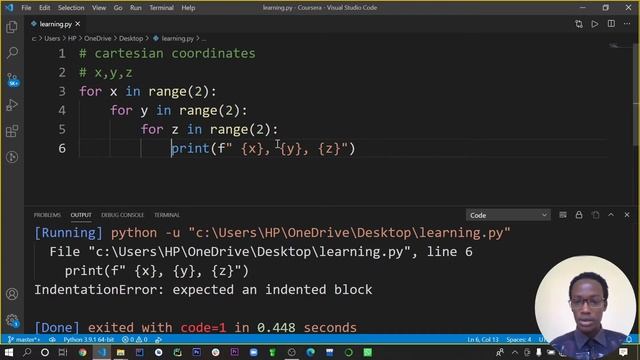The width and height of the screenshot is (640, 360).
Task: Switch to the Debug Console tab
Action: coord(122,215)
